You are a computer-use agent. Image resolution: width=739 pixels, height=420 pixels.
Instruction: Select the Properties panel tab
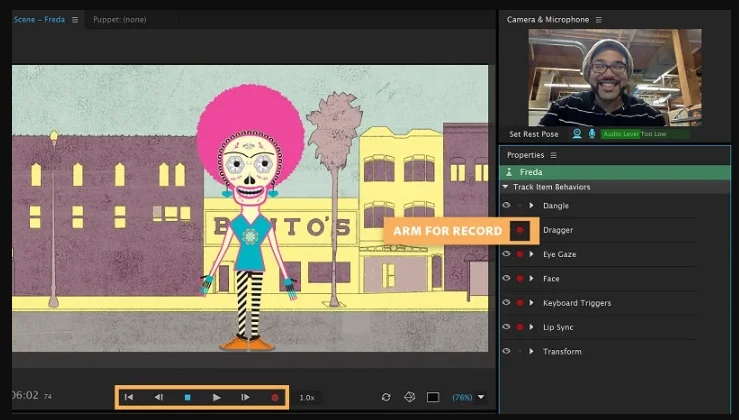(x=526, y=155)
